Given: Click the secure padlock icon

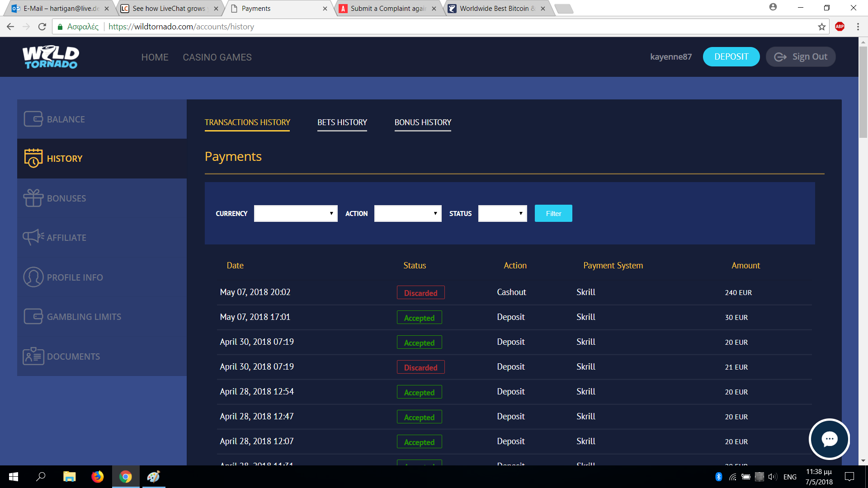Looking at the screenshot, I should [60, 27].
